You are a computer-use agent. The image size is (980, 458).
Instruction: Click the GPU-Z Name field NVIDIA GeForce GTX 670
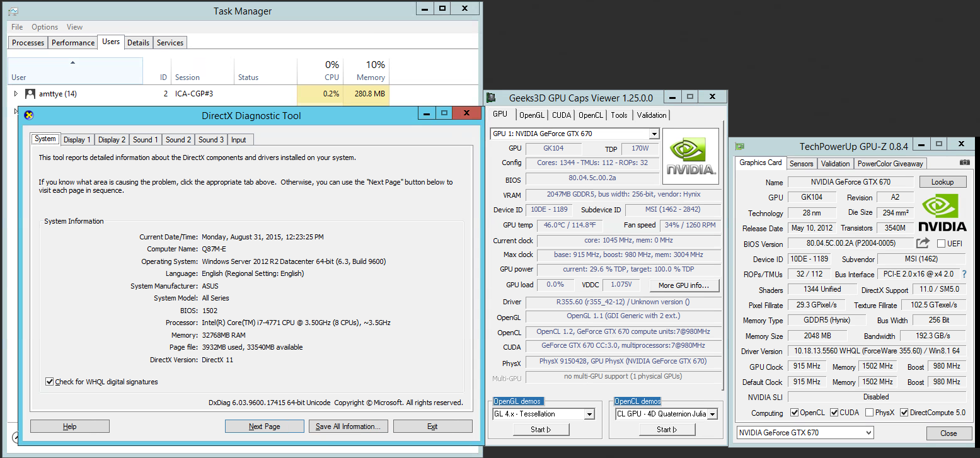pos(850,182)
